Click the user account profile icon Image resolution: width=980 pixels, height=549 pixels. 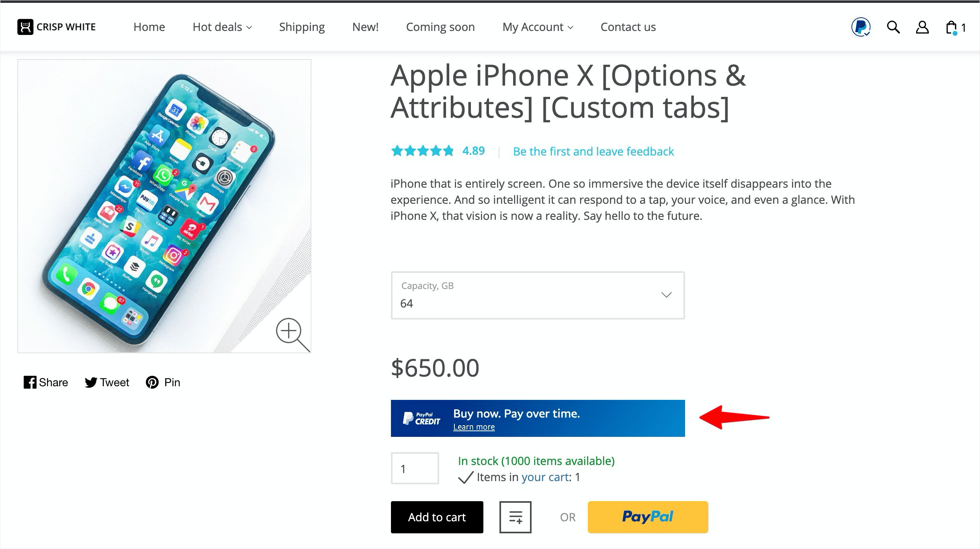click(922, 27)
